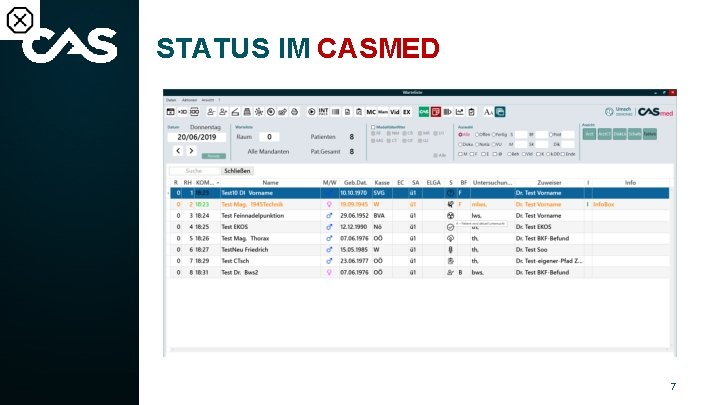
Task: Go to next day with right arrow
Action: click(x=191, y=150)
